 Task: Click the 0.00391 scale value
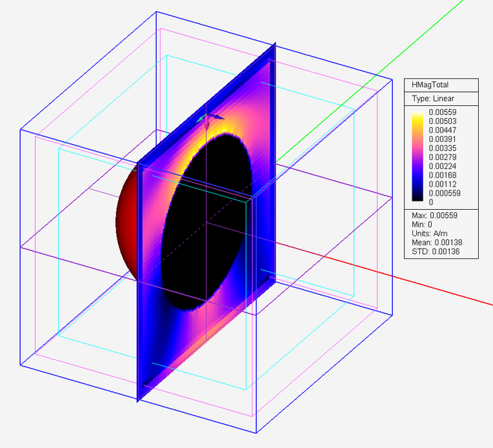coord(442,140)
